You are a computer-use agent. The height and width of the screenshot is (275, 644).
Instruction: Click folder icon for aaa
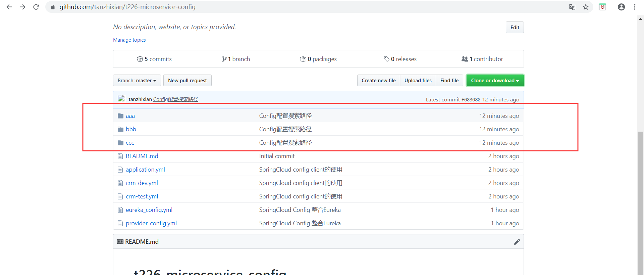[x=121, y=116]
